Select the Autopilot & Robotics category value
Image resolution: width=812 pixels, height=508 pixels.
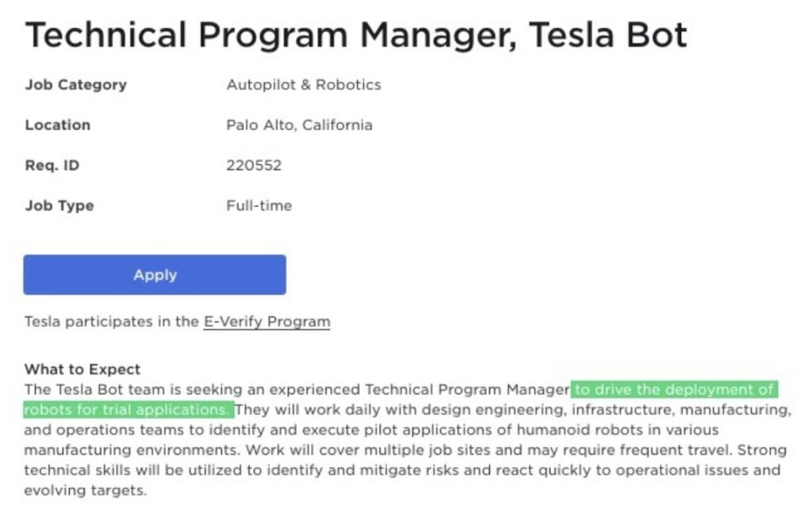point(304,84)
